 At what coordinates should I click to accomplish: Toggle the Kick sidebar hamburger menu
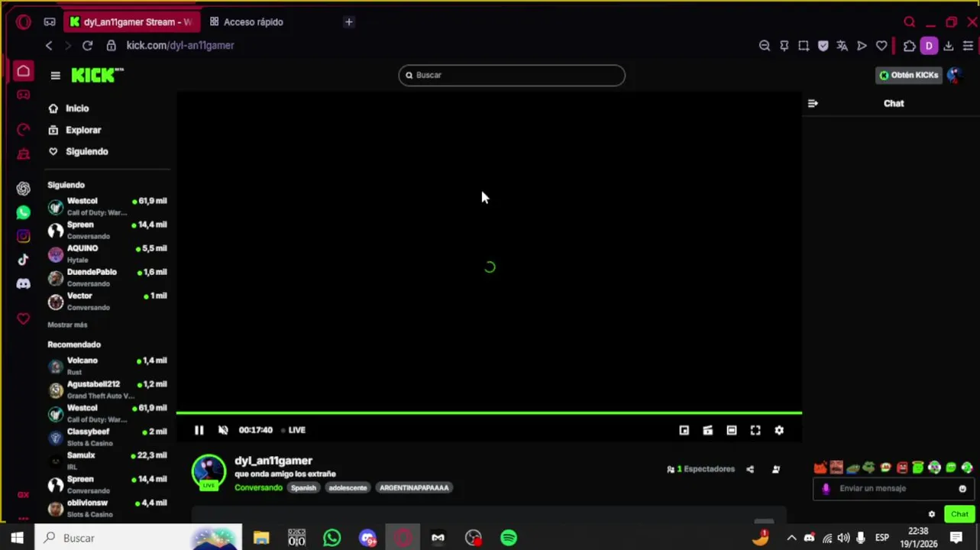(56, 75)
